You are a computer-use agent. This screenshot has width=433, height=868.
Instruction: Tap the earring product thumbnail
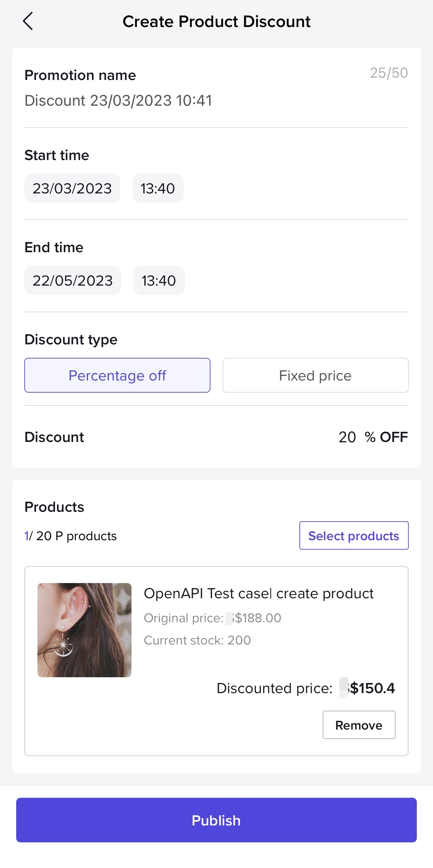click(84, 630)
